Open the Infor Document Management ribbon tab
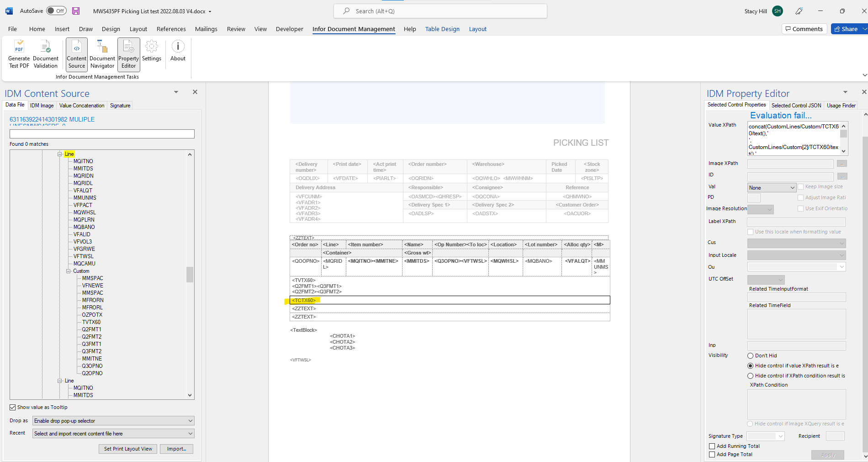 coord(354,29)
